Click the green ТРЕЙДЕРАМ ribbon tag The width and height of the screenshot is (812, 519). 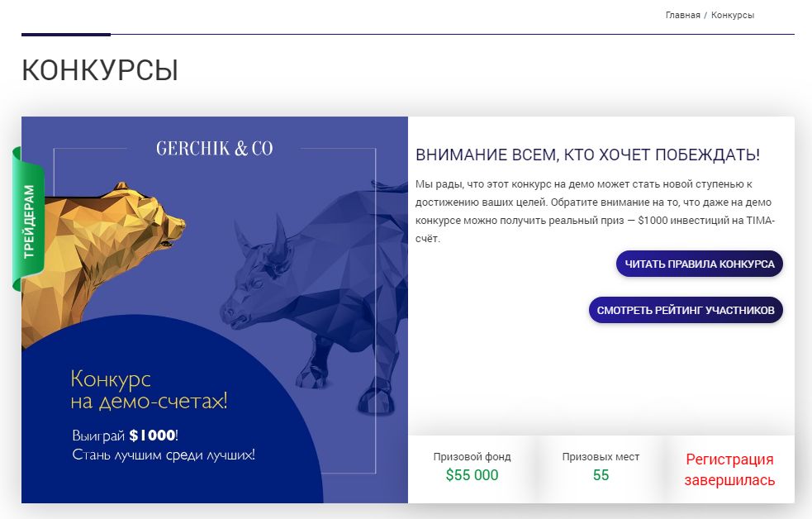tap(28, 220)
